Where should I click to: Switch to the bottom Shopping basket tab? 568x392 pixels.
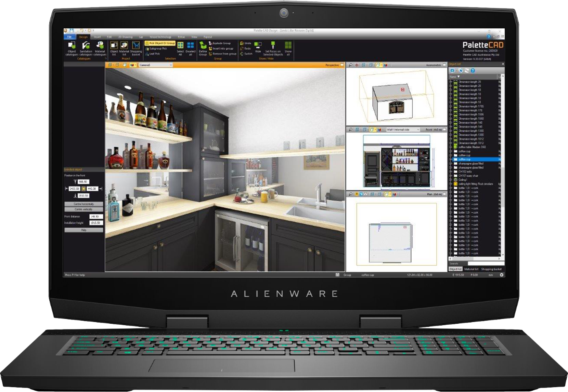[491, 269]
